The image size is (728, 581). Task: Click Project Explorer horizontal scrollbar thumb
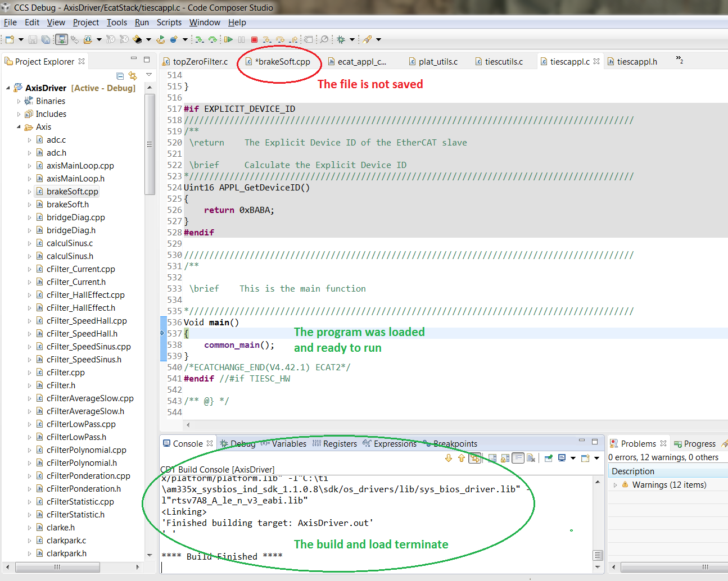tap(57, 567)
